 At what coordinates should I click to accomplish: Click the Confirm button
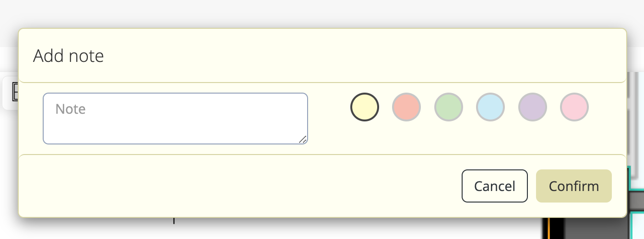[574, 186]
